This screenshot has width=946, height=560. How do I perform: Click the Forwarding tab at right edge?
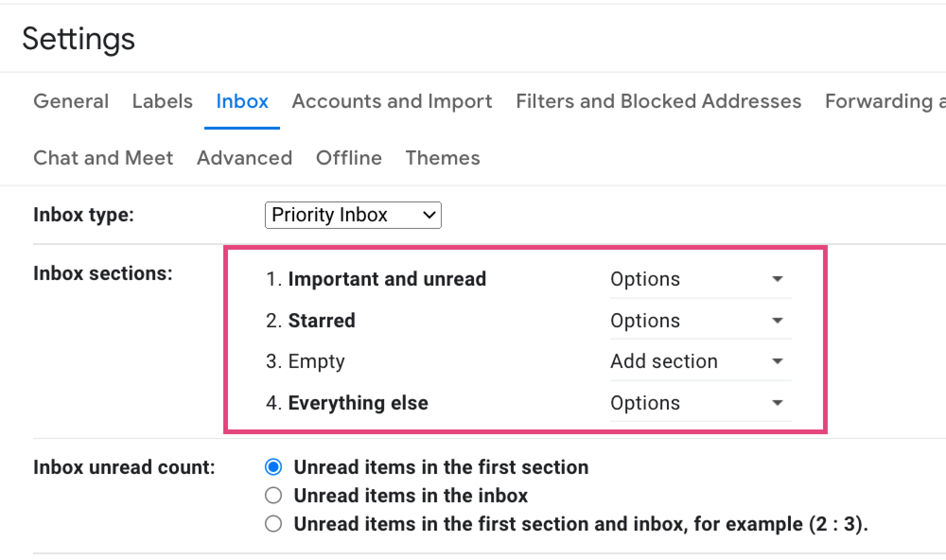[x=884, y=101]
